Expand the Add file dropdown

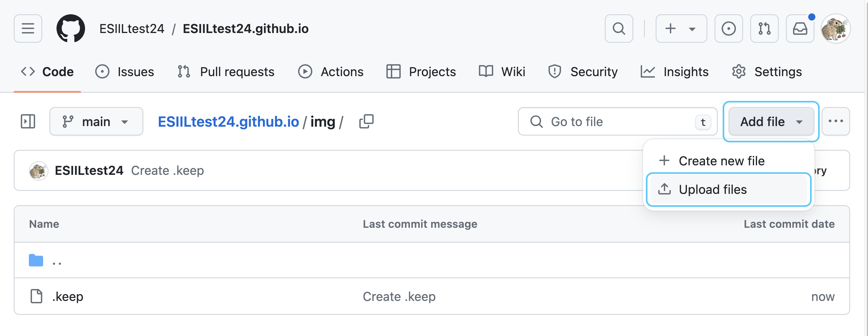(x=771, y=122)
